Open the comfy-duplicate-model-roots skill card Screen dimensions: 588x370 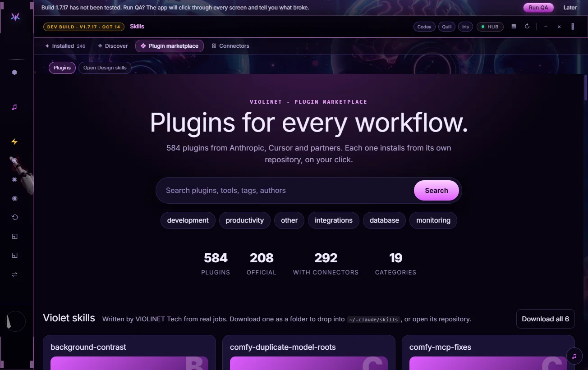click(x=309, y=352)
